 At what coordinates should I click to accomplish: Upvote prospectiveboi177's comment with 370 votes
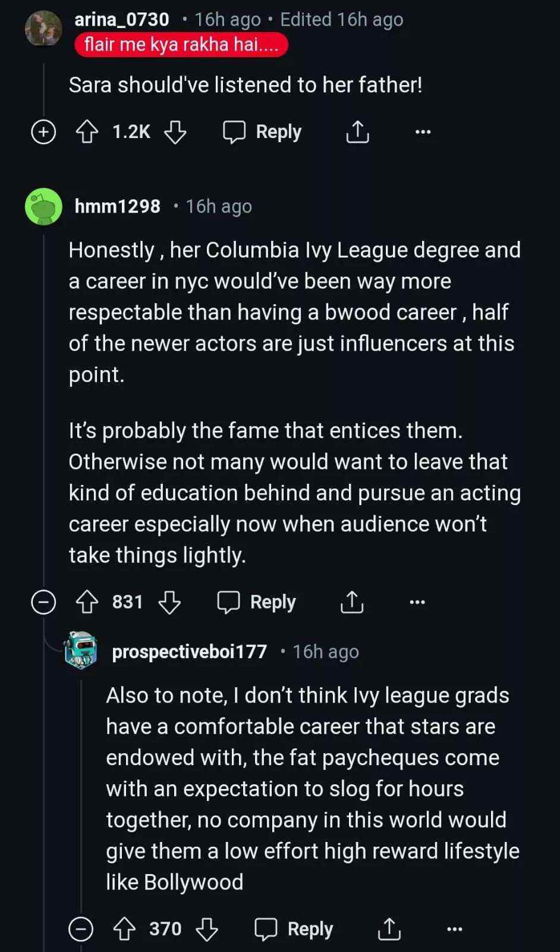click(x=124, y=929)
